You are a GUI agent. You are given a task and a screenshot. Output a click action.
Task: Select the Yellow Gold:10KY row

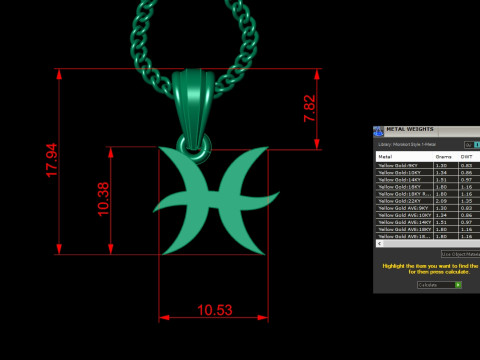428,172
